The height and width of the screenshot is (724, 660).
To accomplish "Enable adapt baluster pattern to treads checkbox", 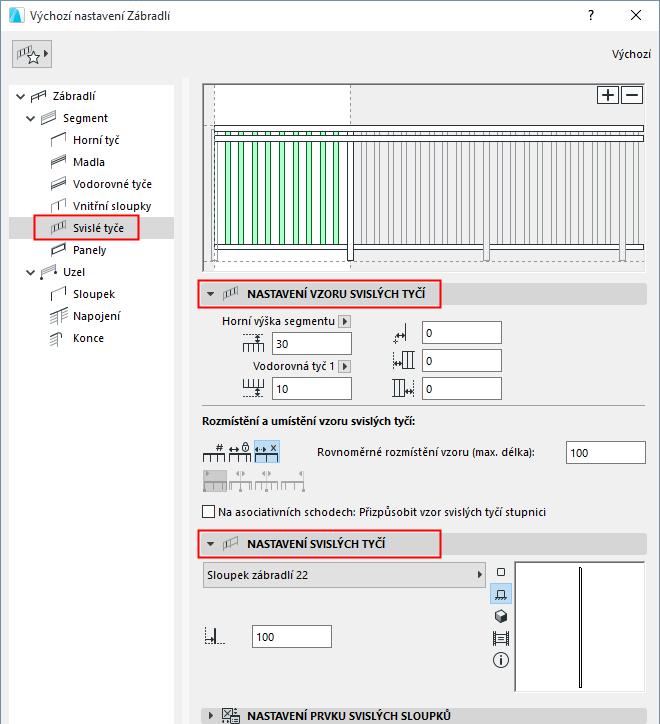I will (209, 512).
